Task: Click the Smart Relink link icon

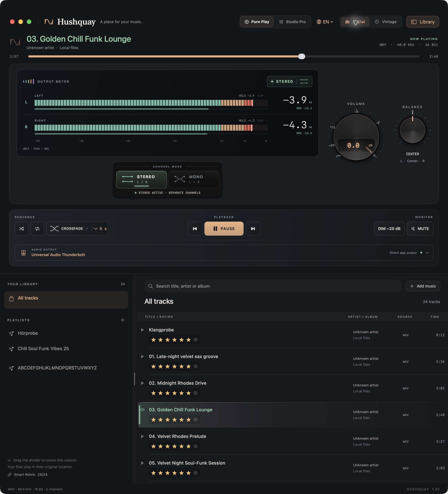Action: coord(10,475)
